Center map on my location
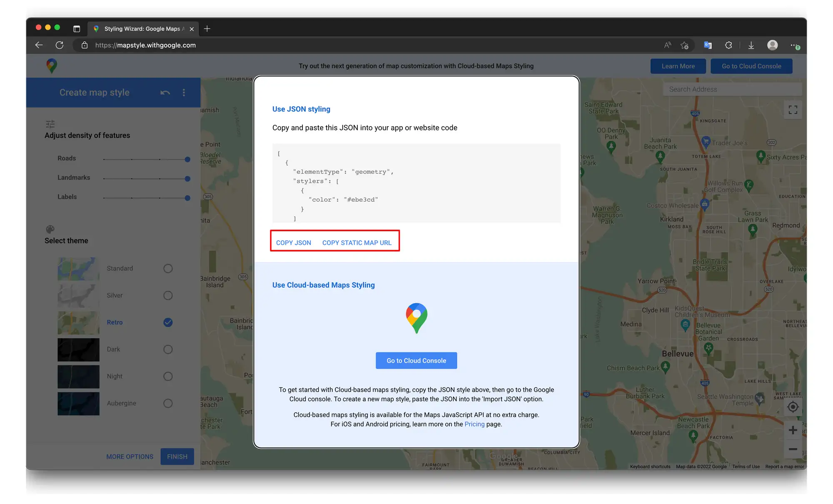The image size is (833, 504). tap(793, 407)
